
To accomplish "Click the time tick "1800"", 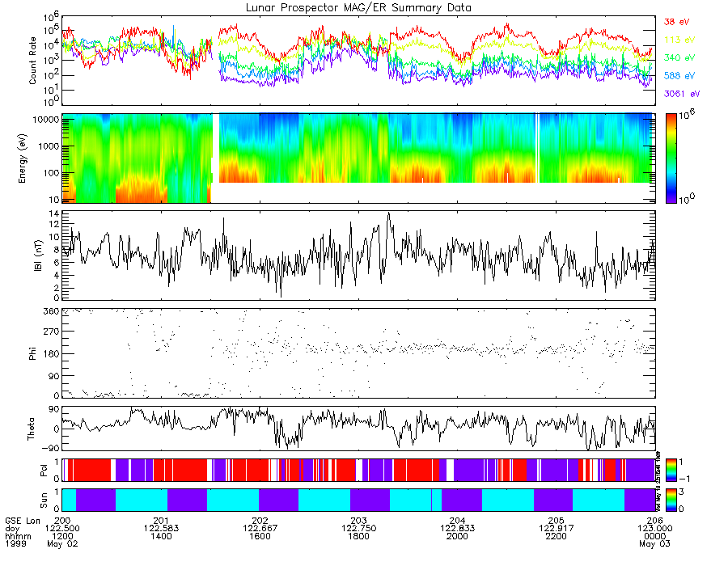I will click(x=359, y=536).
